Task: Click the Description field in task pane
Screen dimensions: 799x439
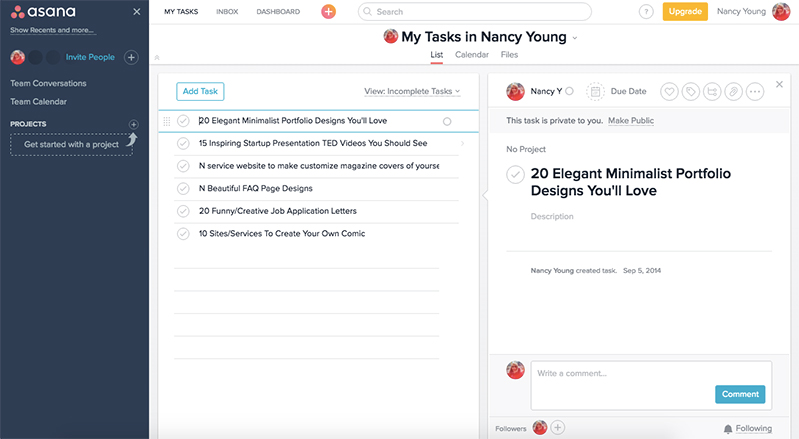Action: pyautogui.click(x=552, y=216)
